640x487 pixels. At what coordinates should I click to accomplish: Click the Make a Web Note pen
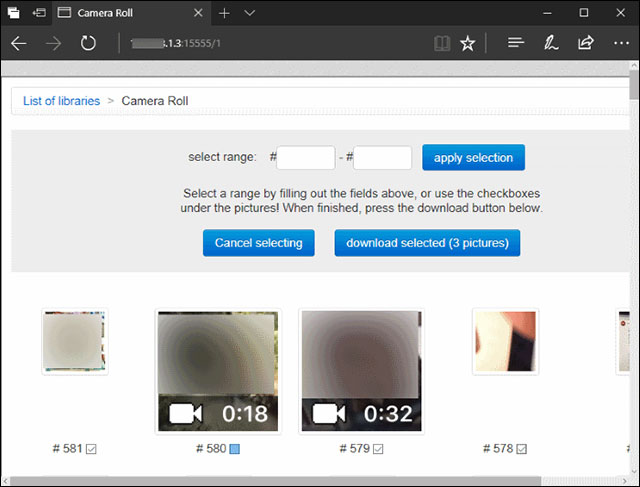[x=550, y=44]
